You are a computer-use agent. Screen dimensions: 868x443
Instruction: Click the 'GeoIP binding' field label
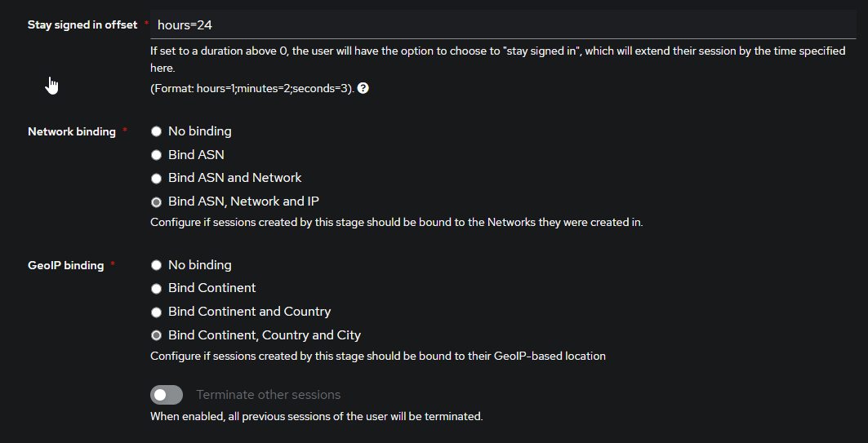66,265
